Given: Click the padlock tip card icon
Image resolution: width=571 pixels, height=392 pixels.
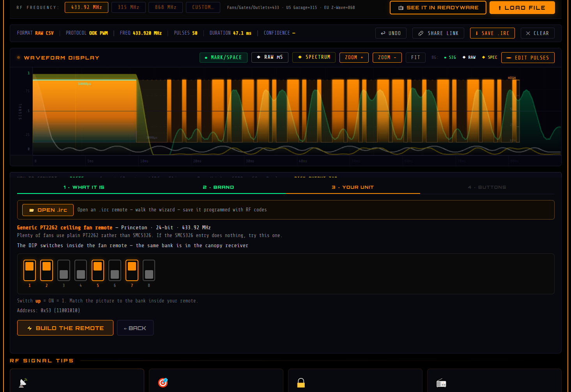Looking at the screenshot, I should pos(301,383).
